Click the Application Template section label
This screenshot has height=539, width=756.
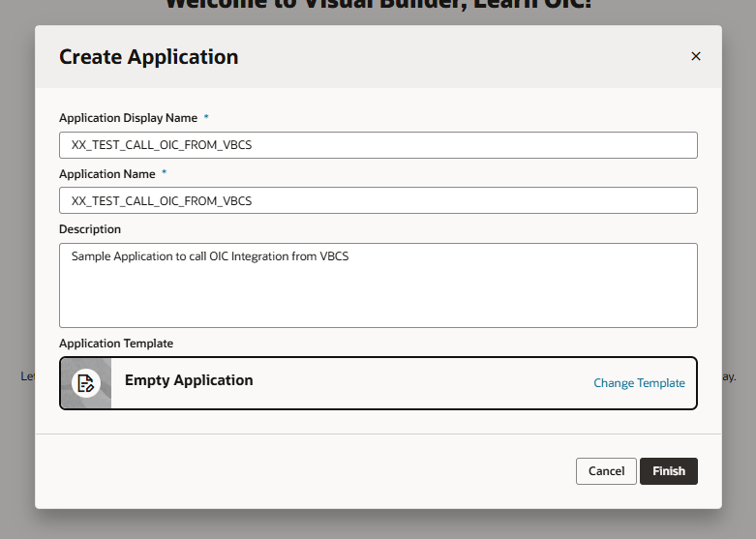(115, 344)
